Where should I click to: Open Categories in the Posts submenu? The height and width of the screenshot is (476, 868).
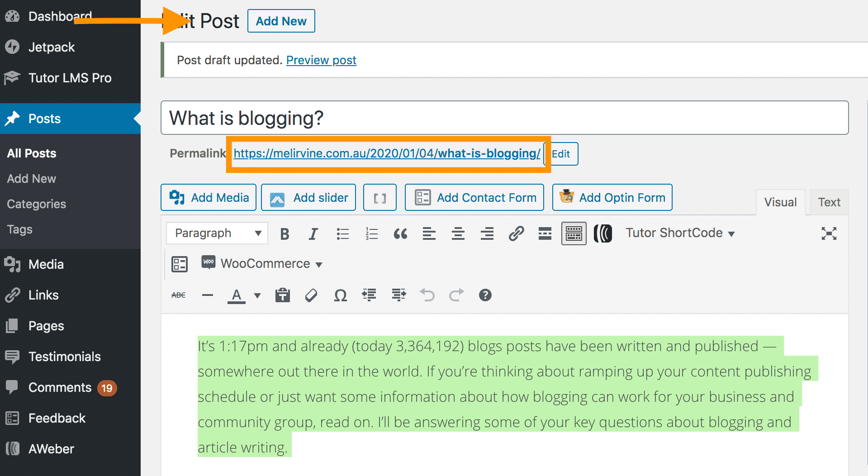click(x=37, y=204)
